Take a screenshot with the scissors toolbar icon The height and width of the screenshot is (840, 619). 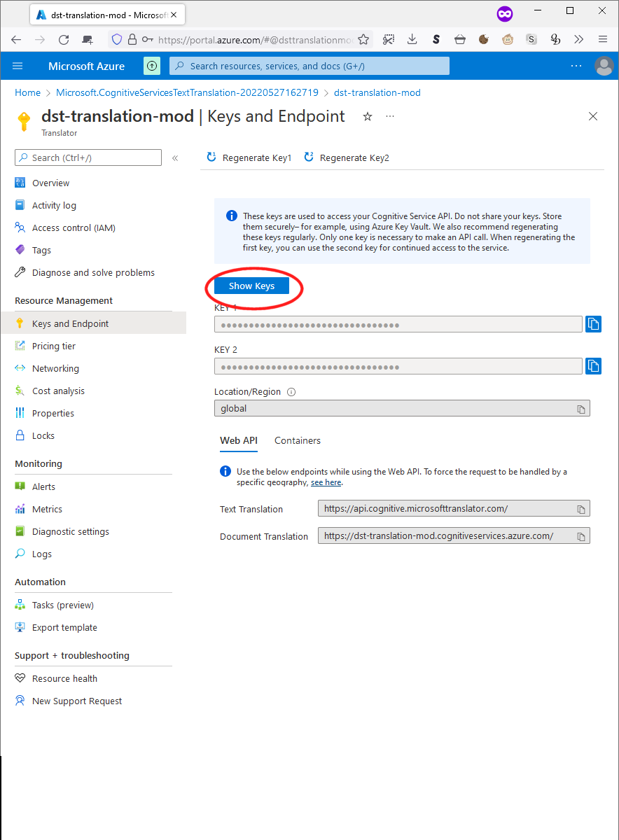click(389, 40)
